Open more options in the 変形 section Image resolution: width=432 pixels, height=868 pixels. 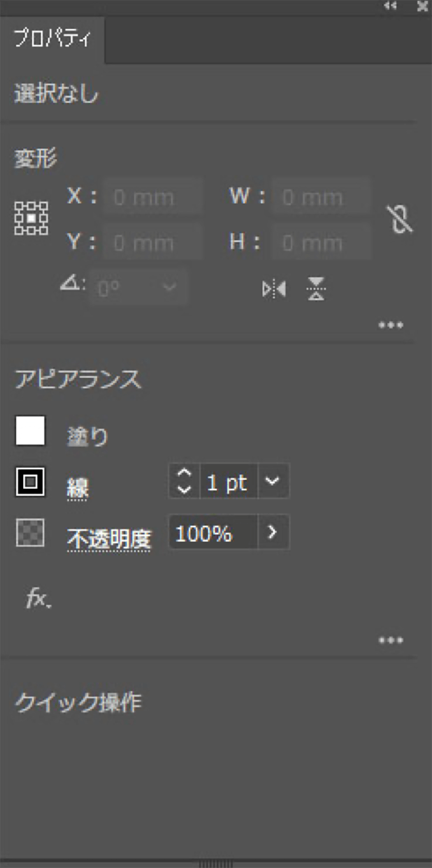coord(391,325)
